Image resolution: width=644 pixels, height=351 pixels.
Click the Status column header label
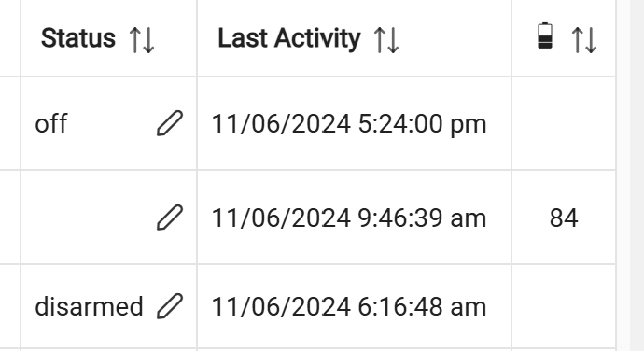(x=78, y=38)
